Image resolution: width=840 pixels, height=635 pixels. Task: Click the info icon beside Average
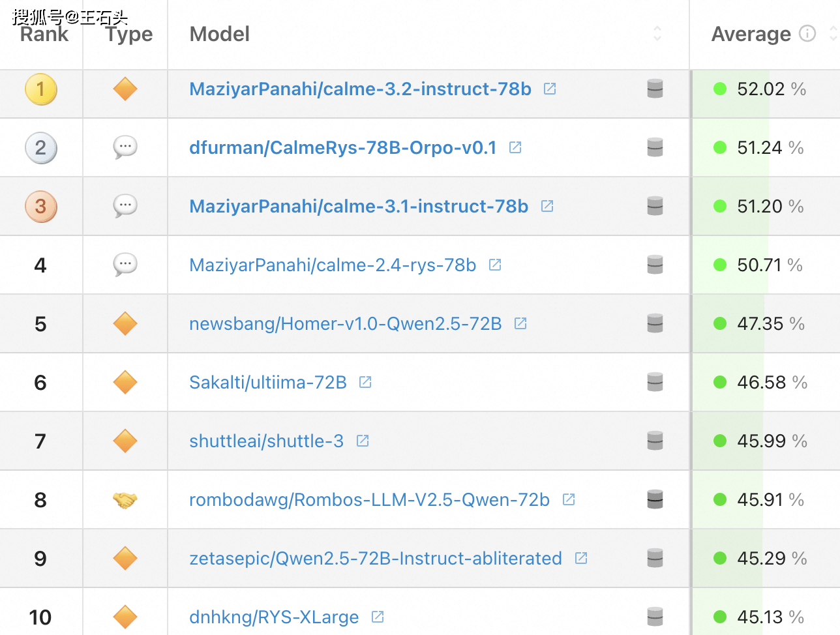point(807,33)
